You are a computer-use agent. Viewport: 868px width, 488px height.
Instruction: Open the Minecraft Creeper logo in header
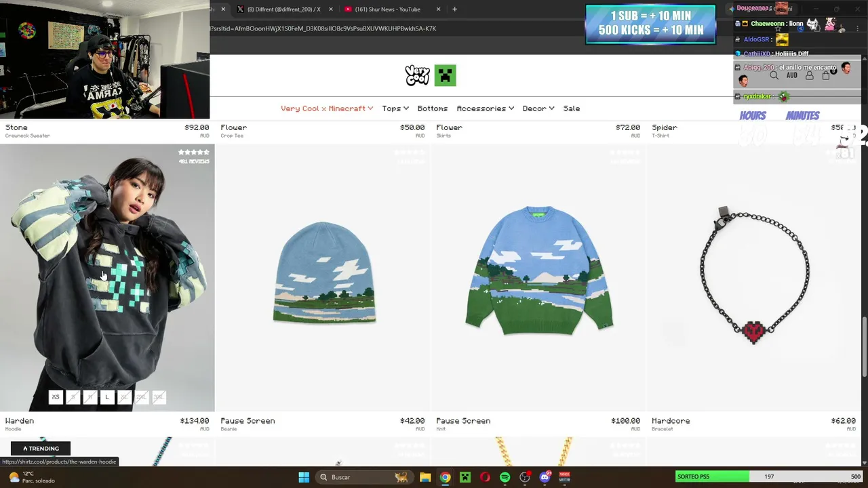click(446, 75)
